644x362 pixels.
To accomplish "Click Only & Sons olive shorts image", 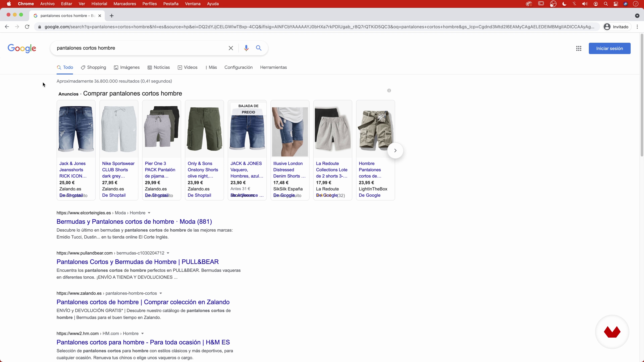I will pyautogui.click(x=204, y=129).
